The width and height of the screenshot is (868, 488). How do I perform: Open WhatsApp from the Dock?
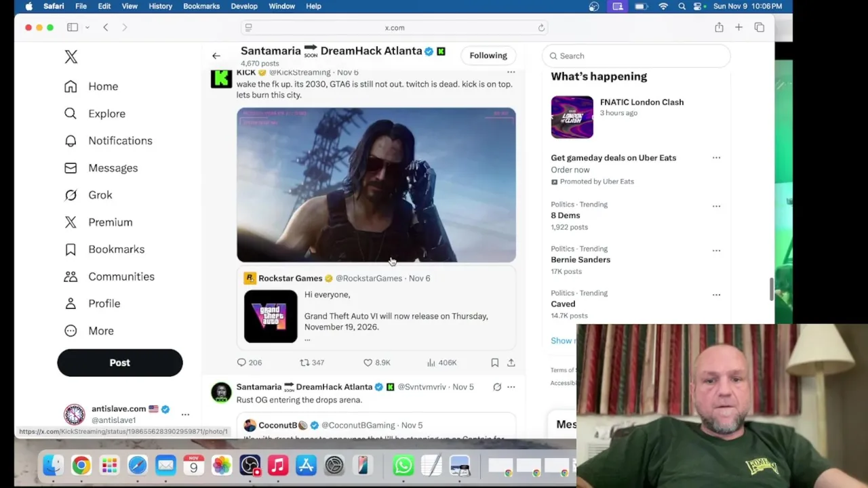point(403,465)
